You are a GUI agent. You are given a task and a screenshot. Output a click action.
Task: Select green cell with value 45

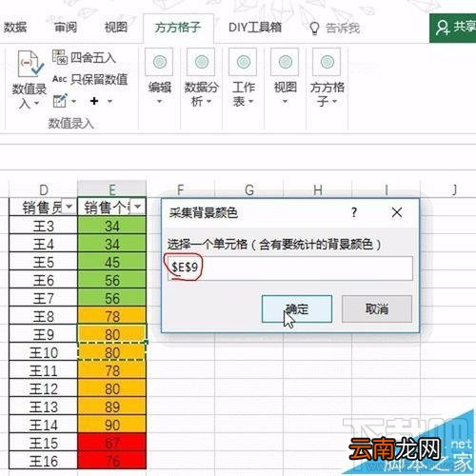[x=112, y=262]
